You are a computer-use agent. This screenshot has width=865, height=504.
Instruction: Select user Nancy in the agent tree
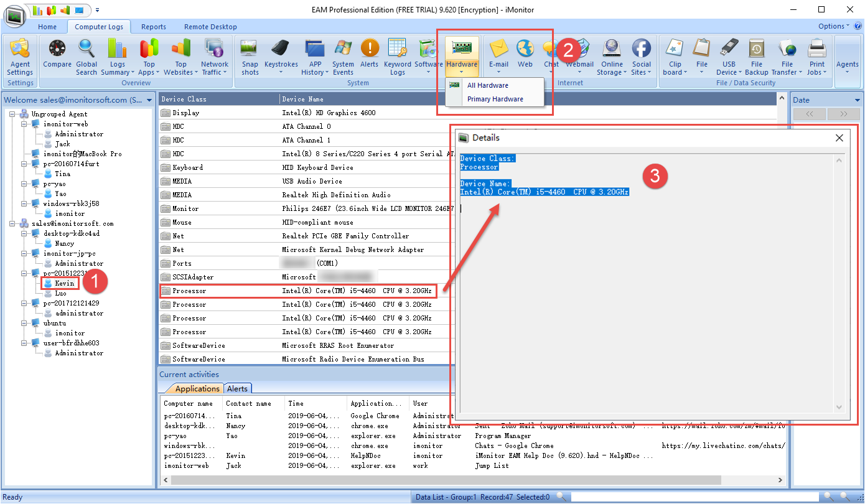pyautogui.click(x=64, y=243)
